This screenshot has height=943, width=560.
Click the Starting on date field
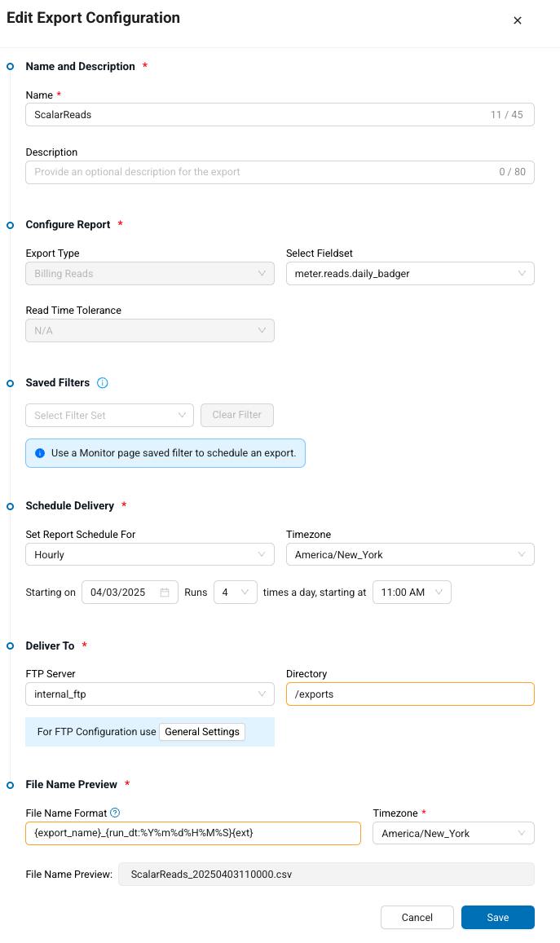click(130, 593)
